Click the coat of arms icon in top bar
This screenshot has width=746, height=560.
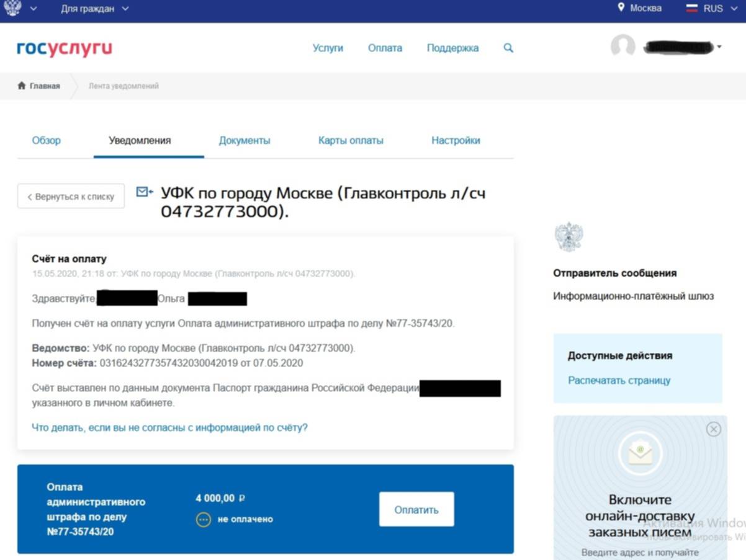pyautogui.click(x=12, y=8)
